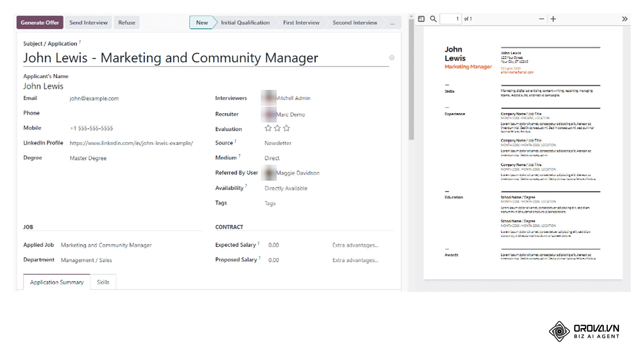Click the resume PDF page preview
Viewport: 644px width, 358px height.
click(x=523, y=153)
